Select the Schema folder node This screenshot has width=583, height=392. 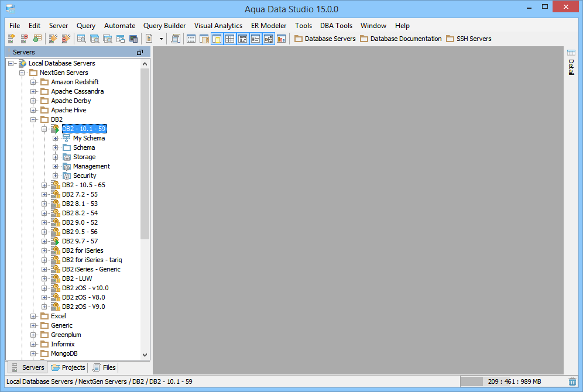(84, 147)
